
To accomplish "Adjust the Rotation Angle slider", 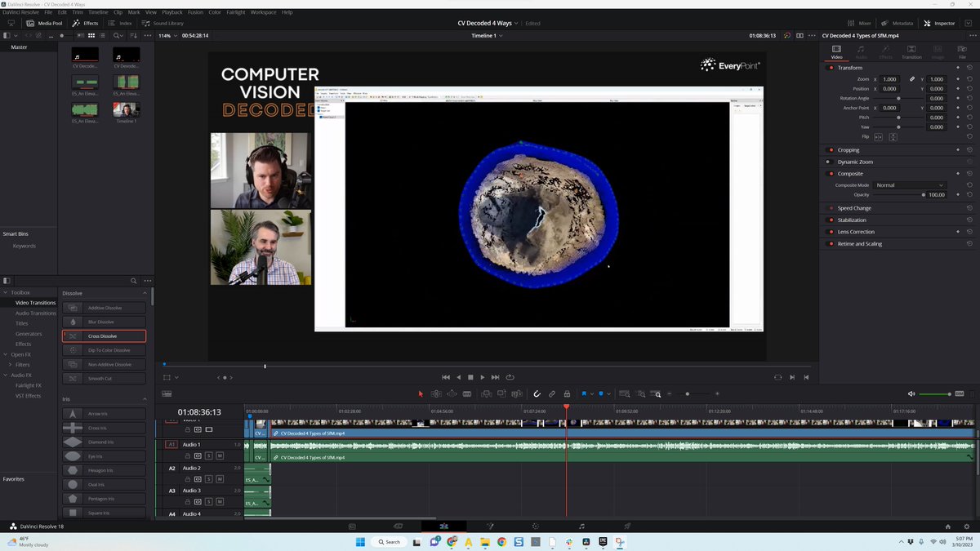I will tap(899, 98).
